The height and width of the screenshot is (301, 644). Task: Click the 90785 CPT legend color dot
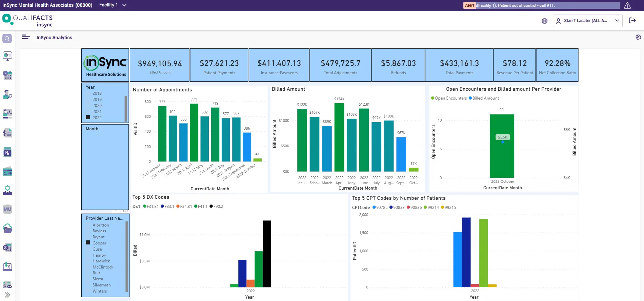coord(374,207)
